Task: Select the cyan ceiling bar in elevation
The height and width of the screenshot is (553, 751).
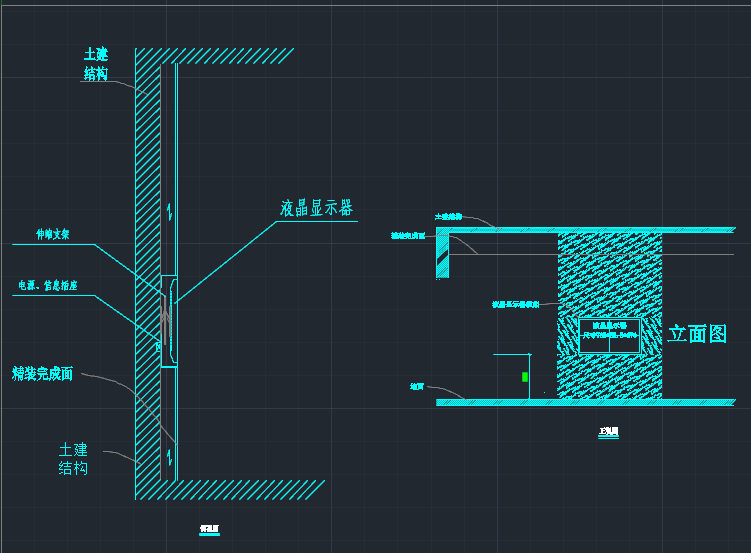Action: (590, 229)
